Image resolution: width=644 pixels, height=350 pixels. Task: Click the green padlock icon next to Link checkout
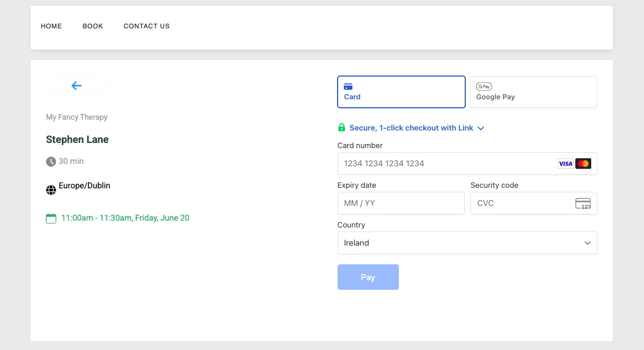pyautogui.click(x=342, y=128)
